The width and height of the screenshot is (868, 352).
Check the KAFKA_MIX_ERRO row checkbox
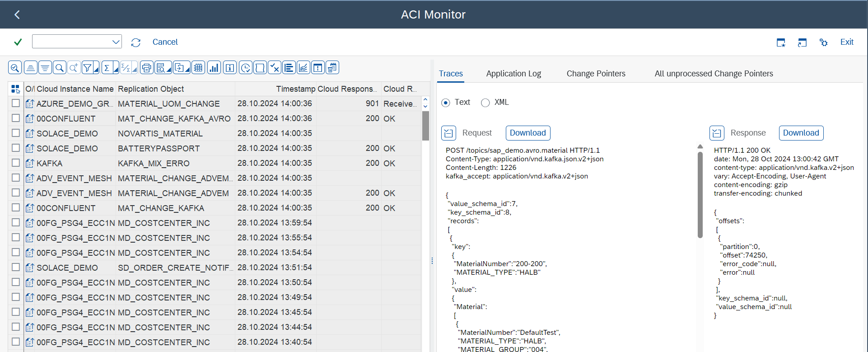coord(16,163)
